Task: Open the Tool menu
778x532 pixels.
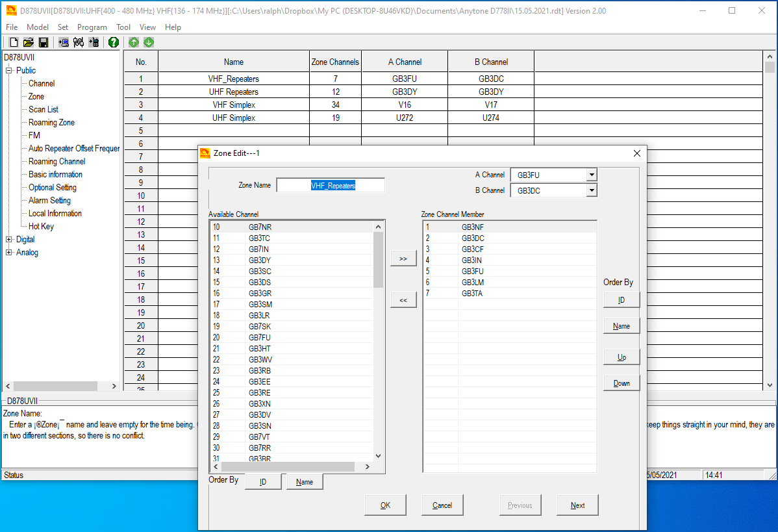Action: (x=123, y=27)
